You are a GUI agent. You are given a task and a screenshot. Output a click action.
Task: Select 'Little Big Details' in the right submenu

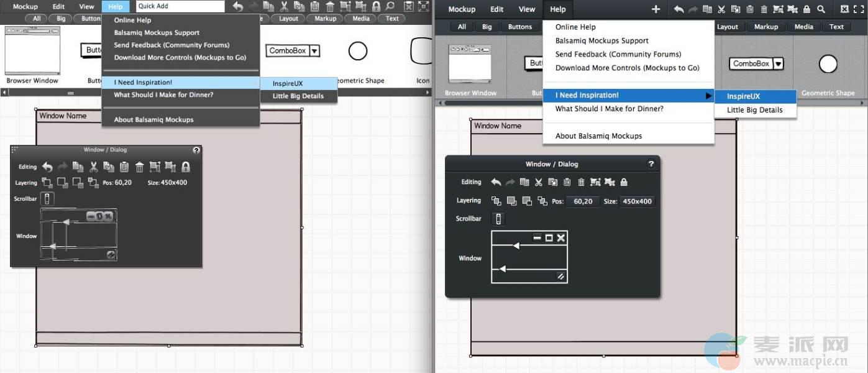tap(754, 110)
